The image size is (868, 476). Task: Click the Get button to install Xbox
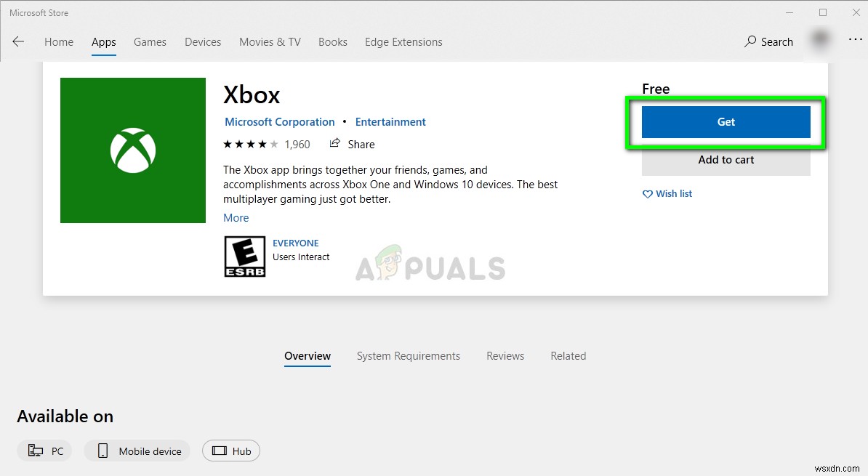pyautogui.click(x=726, y=121)
